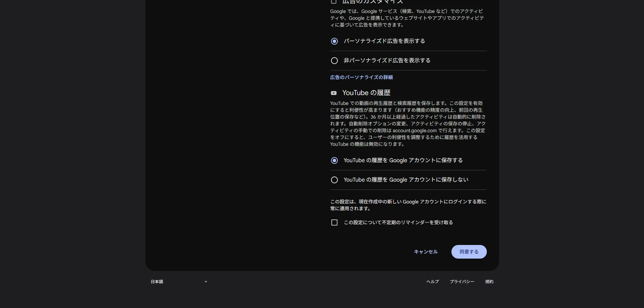Click the YouTube icon beside YouTube の履歴
The height and width of the screenshot is (308, 644).
[334, 93]
